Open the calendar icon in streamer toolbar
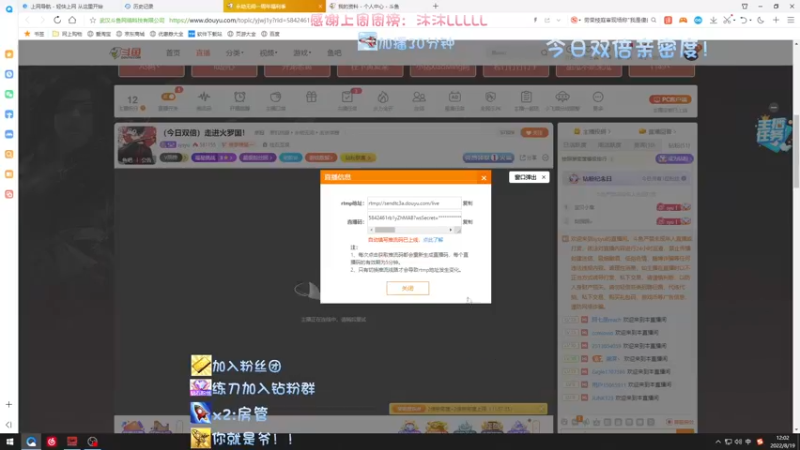The image size is (800, 450). click(x=454, y=97)
